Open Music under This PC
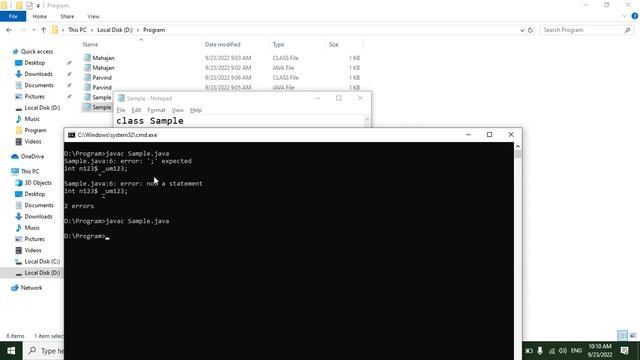This screenshot has height=360, width=640. [x=32, y=228]
